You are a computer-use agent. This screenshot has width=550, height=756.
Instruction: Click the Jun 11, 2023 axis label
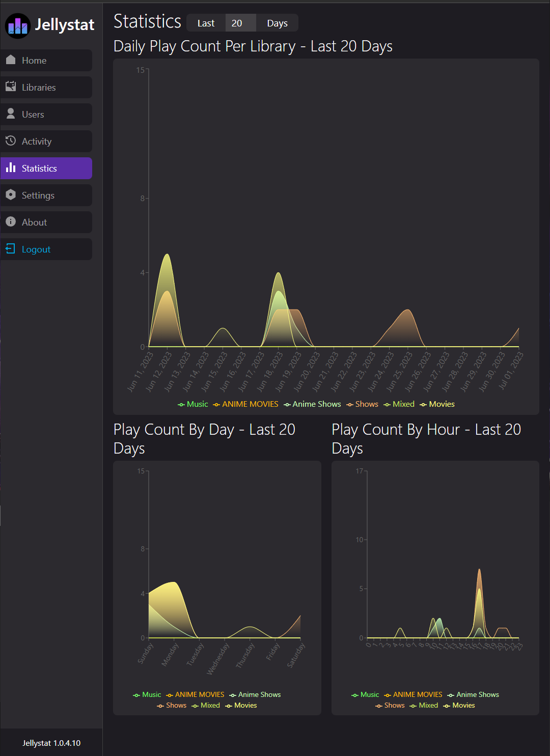[140, 372]
